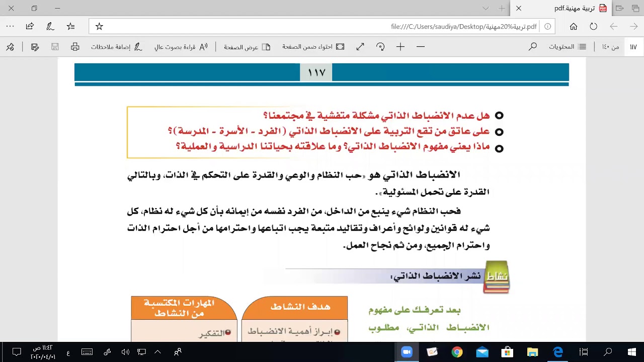Click the Save As icon in the PDF toolbar
Image resolution: width=644 pixels, height=362 pixels.
click(x=35, y=47)
